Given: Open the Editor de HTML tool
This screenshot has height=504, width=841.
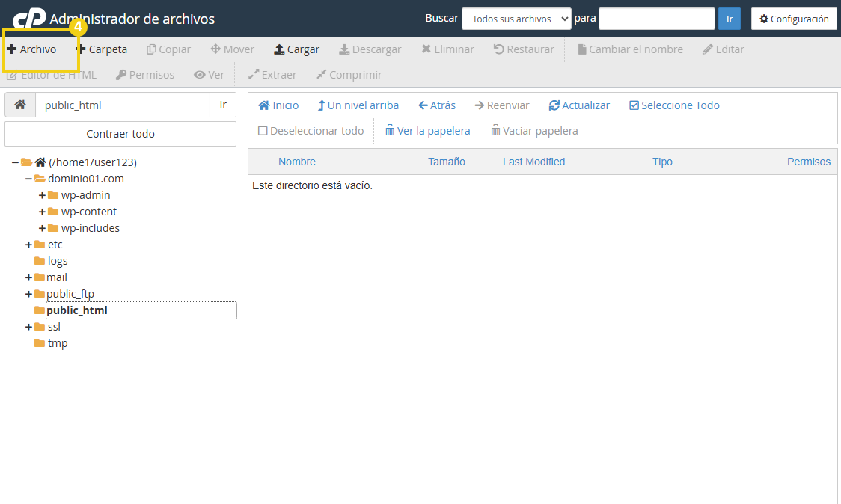Looking at the screenshot, I should click(x=52, y=75).
